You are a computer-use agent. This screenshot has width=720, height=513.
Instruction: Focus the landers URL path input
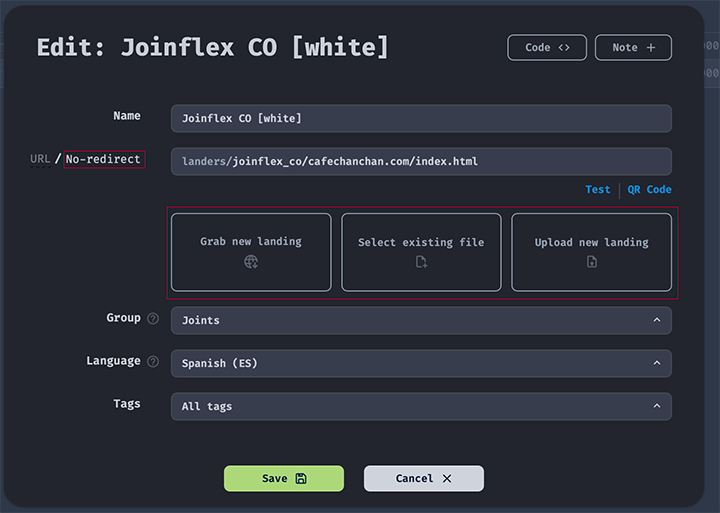[x=421, y=161]
